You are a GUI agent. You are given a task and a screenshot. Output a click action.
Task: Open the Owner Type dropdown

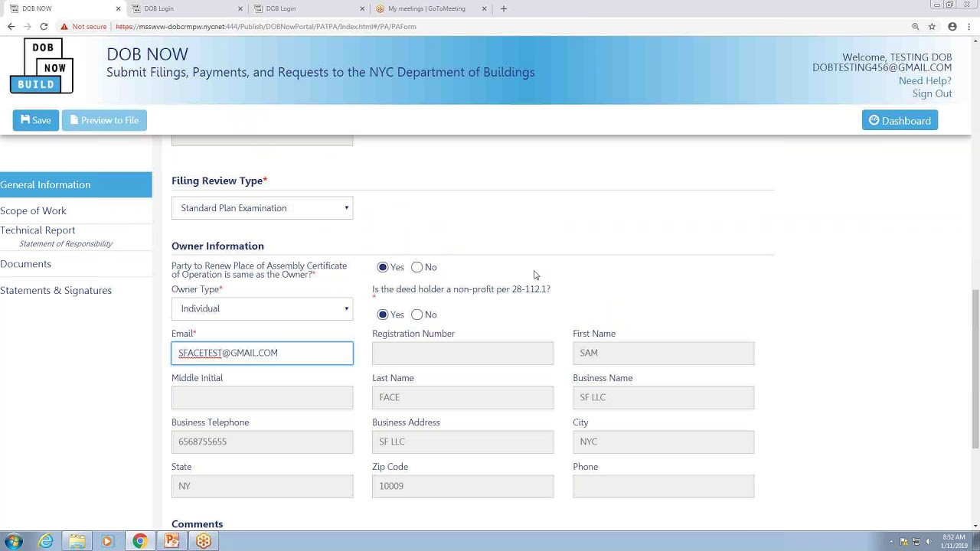pyautogui.click(x=262, y=308)
